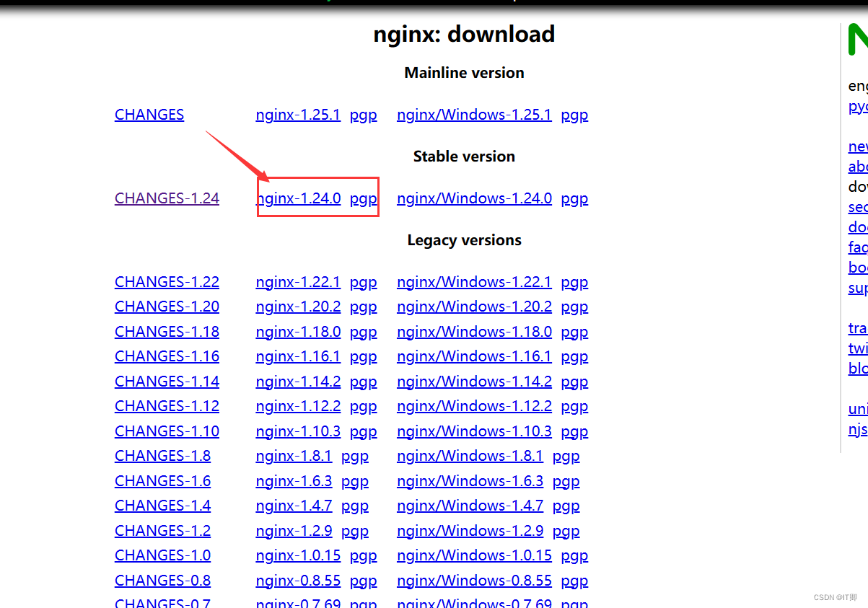Image resolution: width=868 pixels, height=608 pixels.
Task: Download nginx-1.4.7 source
Action: click(x=294, y=506)
